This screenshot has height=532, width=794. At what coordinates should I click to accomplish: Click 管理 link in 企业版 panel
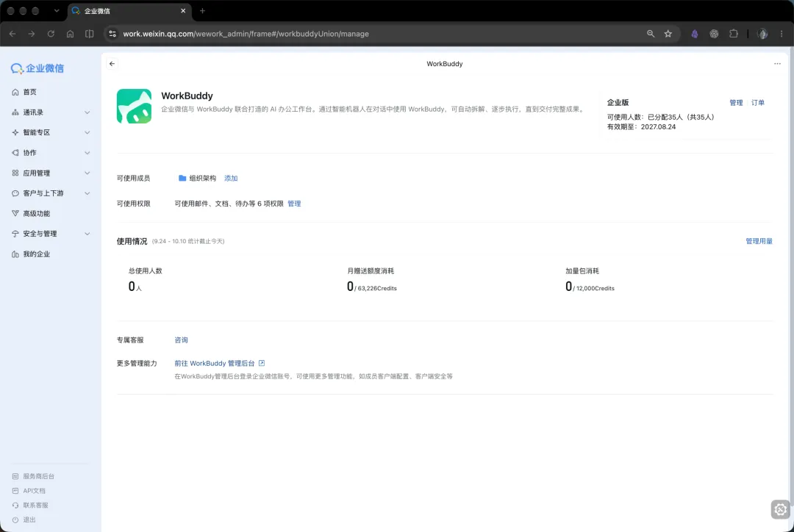point(736,103)
